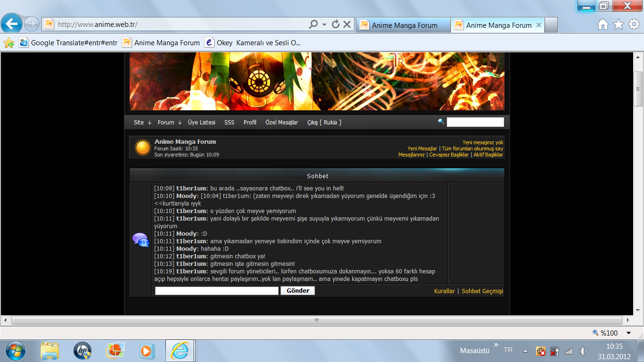Image resolution: width=644 pixels, height=362 pixels.
Task: Open the Aktif Başlıklar link
Action: [488, 155]
